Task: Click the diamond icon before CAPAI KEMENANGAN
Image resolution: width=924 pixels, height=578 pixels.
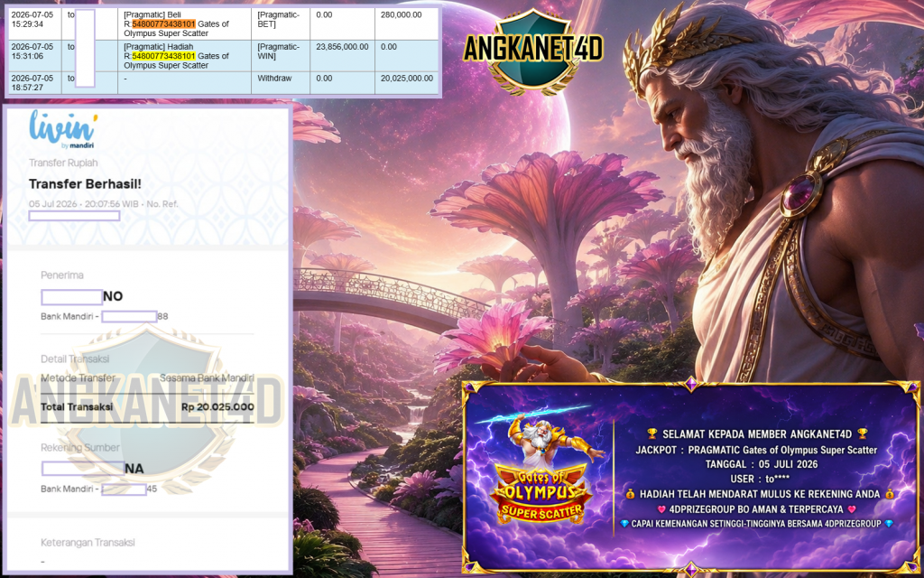Action: 624,523
